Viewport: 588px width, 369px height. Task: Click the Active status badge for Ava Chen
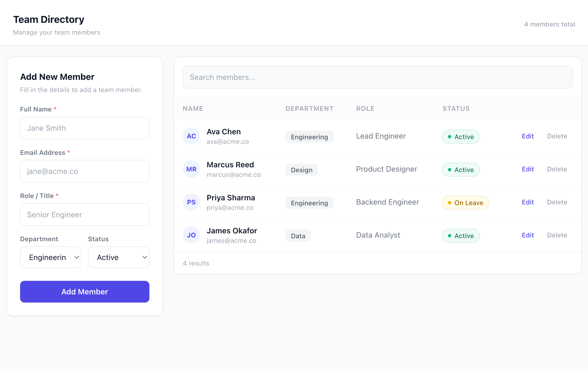461,137
